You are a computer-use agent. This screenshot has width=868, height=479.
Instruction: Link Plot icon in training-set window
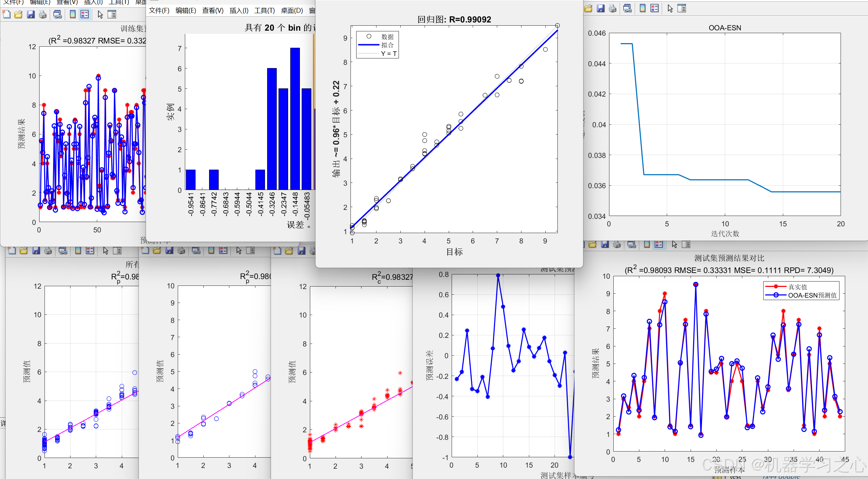pyautogui.click(x=57, y=15)
